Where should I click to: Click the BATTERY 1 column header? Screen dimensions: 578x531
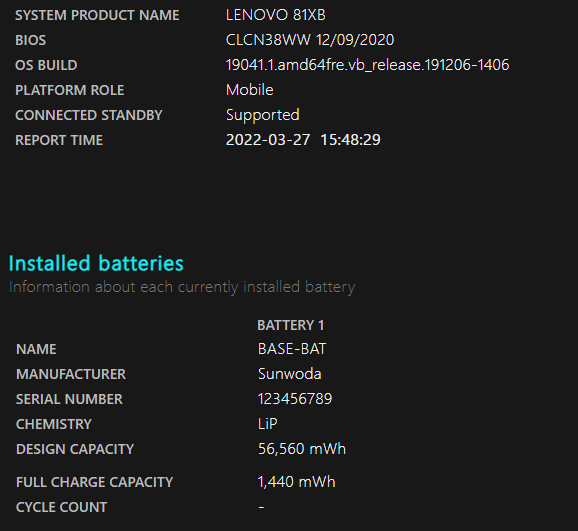pyautogui.click(x=290, y=325)
